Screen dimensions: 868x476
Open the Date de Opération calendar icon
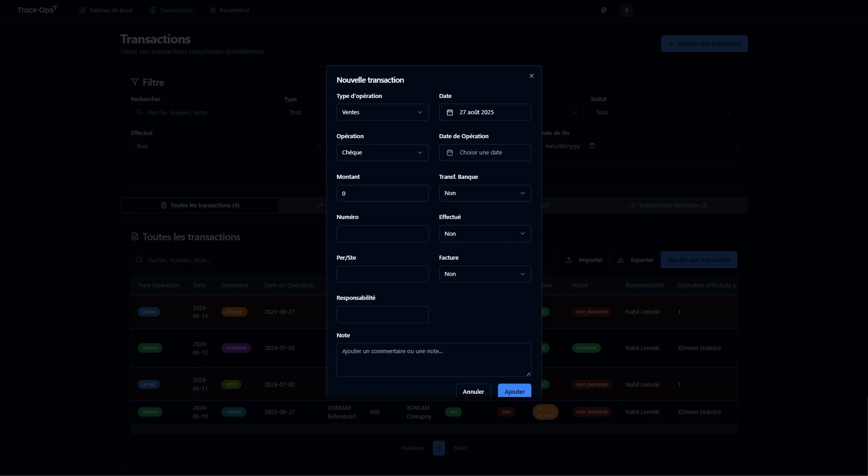pos(450,153)
